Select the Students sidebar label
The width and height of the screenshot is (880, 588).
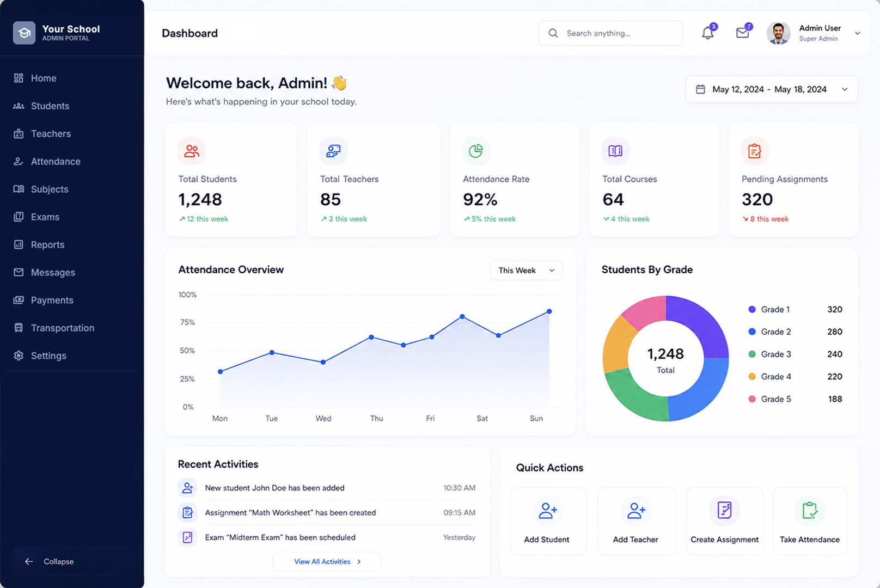(x=50, y=106)
